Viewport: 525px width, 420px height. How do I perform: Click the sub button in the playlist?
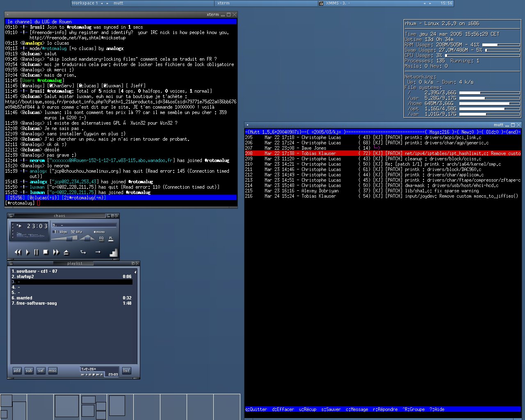tap(29, 371)
